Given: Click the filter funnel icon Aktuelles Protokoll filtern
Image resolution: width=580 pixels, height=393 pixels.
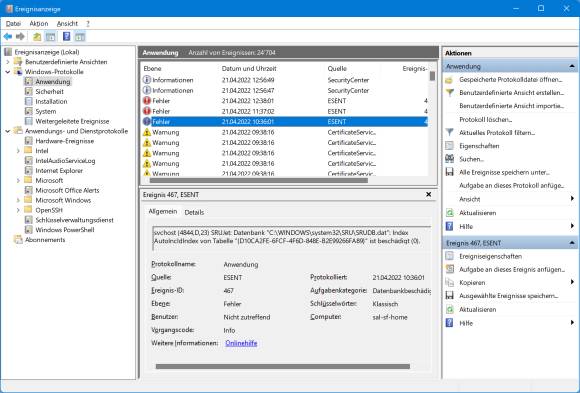Looking at the screenshot, I should tap(449, 132).
